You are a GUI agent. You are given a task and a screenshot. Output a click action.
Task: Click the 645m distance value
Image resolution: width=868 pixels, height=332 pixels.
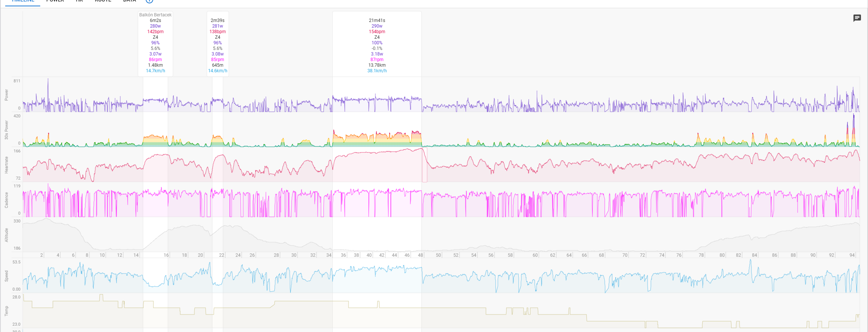coord(217,65)
